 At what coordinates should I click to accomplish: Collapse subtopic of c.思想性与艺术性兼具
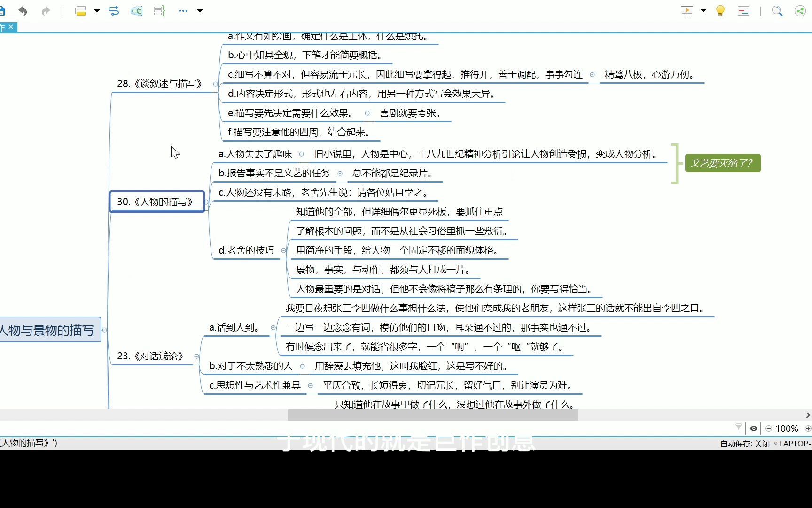310,385
